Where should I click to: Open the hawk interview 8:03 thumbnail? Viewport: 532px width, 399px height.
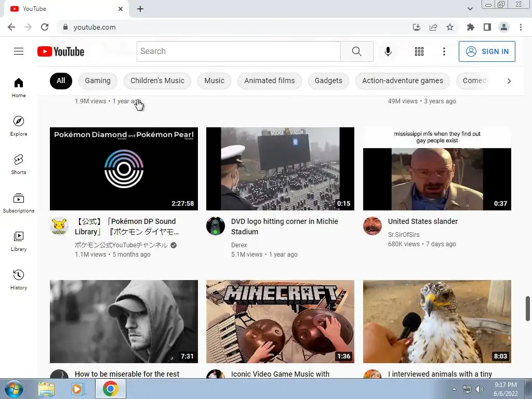(437, 321)
